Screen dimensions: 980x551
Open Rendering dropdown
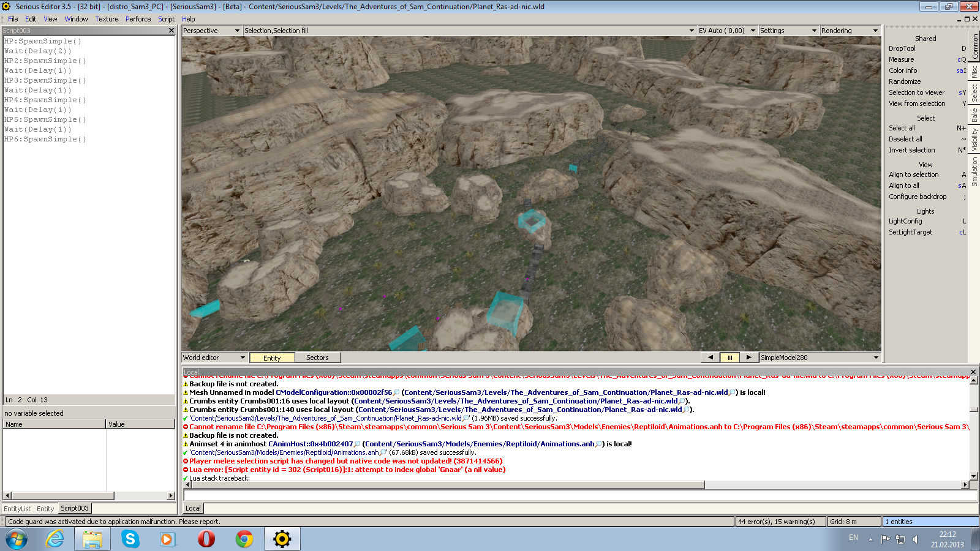coord(850,31)
